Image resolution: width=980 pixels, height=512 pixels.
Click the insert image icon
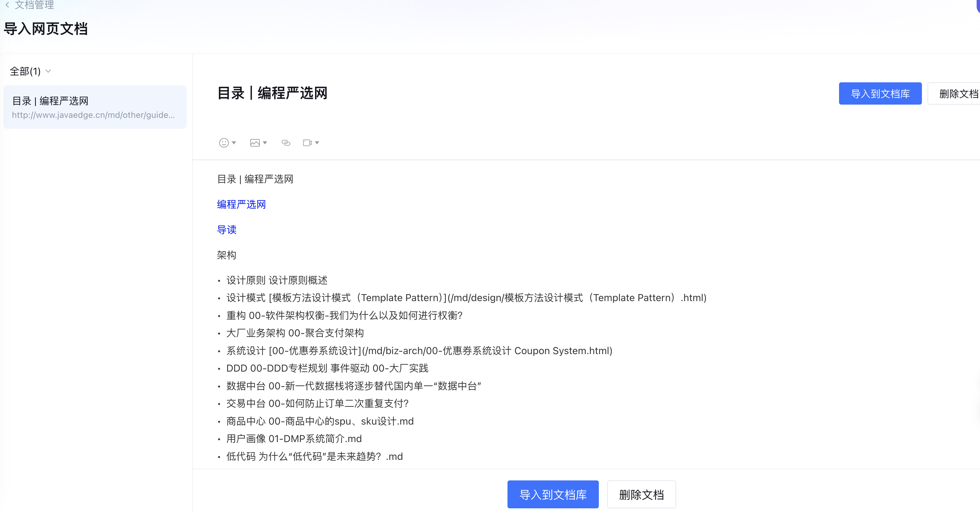point(255,143)
